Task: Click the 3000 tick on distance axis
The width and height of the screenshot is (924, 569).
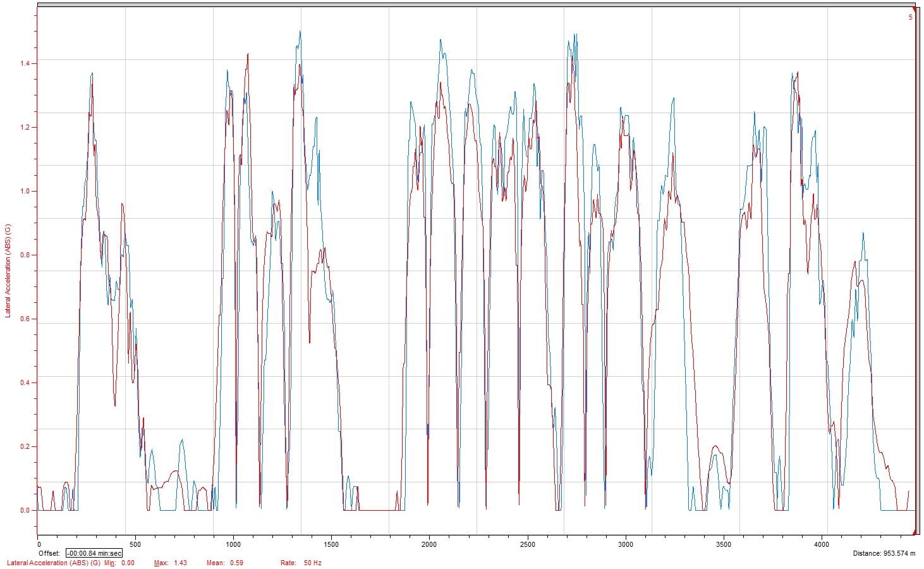Action: 625,544
